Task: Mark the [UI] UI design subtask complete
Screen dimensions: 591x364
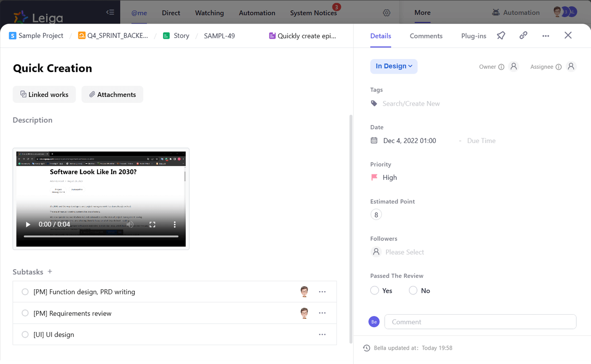Action: [25, 334]
